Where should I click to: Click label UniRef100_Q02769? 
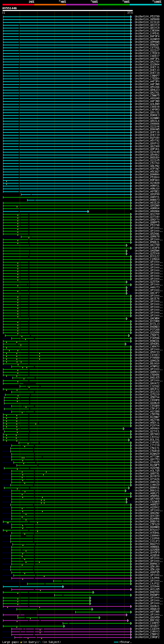pos(147,214)
